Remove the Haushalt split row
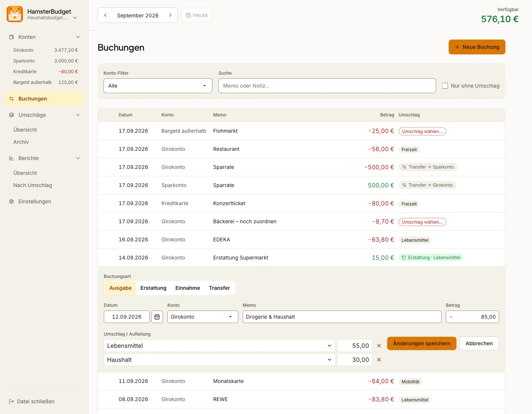 point(379,360)
